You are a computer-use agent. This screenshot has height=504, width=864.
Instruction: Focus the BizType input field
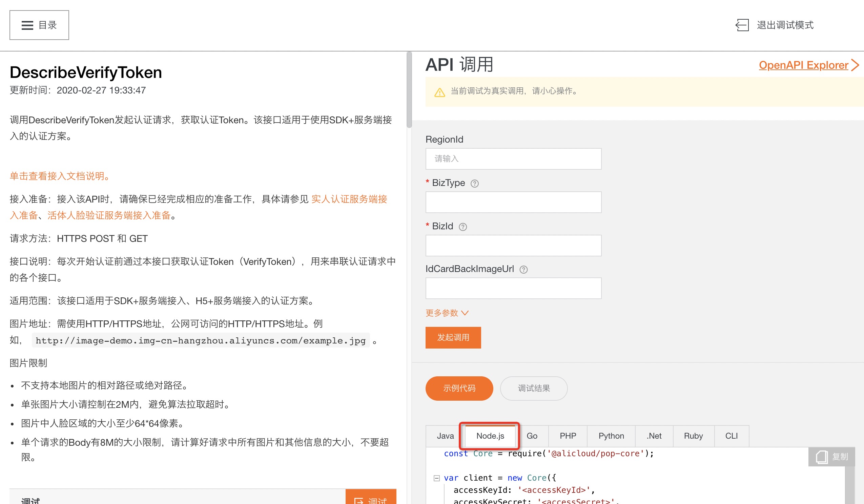[513, 202]
